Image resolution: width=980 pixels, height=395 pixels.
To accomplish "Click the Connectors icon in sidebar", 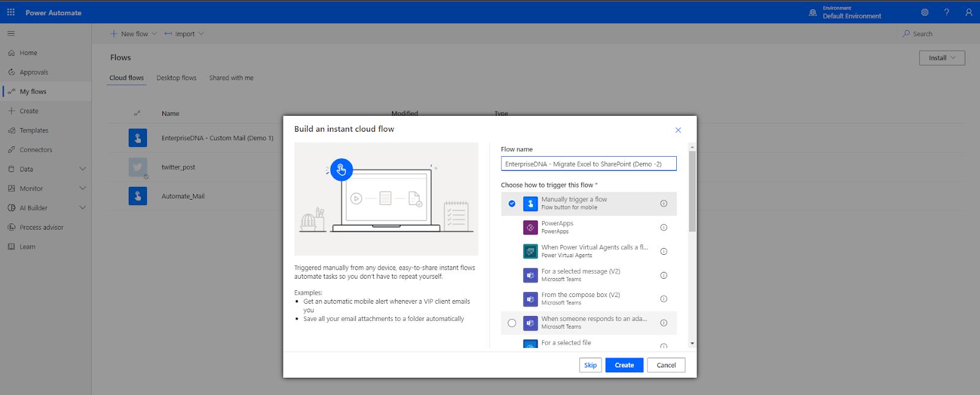I will [11, 149].
